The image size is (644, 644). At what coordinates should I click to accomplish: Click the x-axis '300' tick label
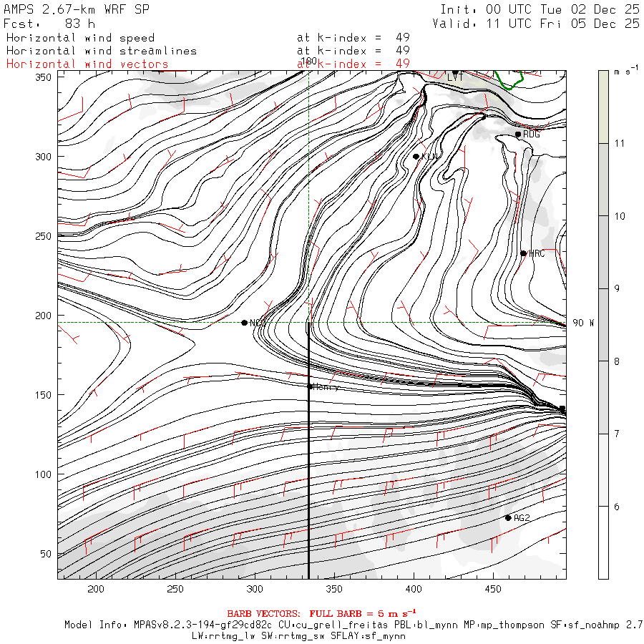[x=255, y=589]
